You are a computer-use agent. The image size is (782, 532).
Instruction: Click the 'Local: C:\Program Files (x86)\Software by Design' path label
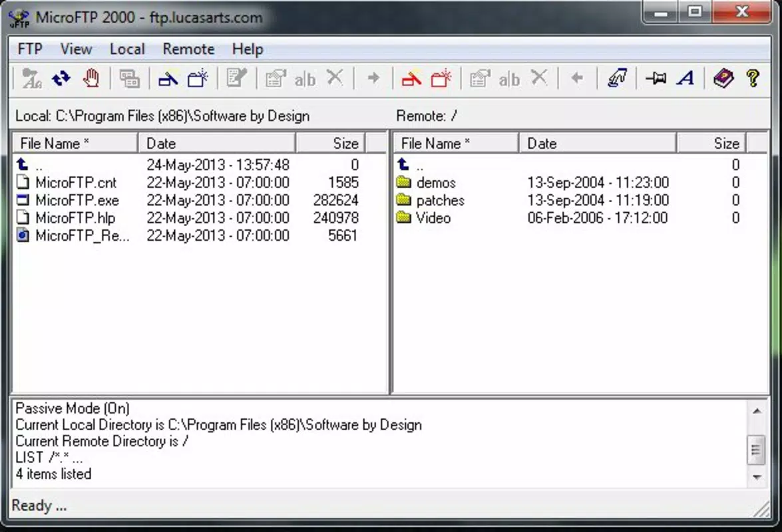pyautogui.click(x=162, y=116)
